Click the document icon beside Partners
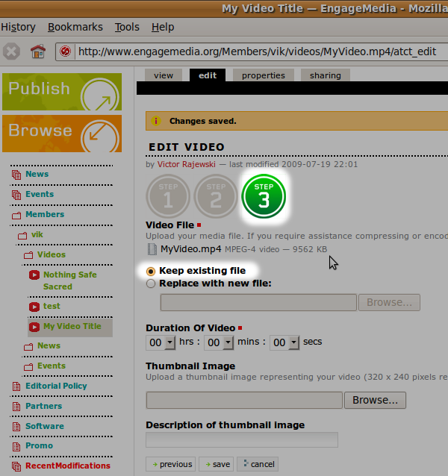 coord(16,407)
